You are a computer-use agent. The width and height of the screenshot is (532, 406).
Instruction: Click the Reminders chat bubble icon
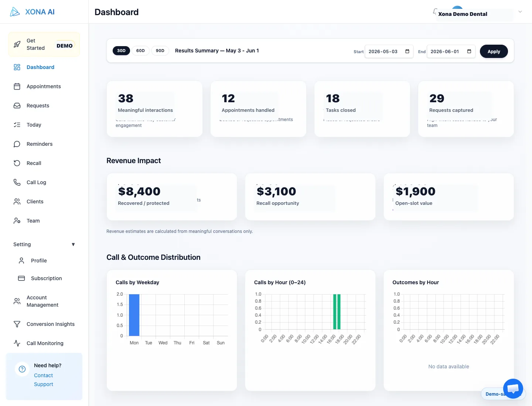[17, 144]
